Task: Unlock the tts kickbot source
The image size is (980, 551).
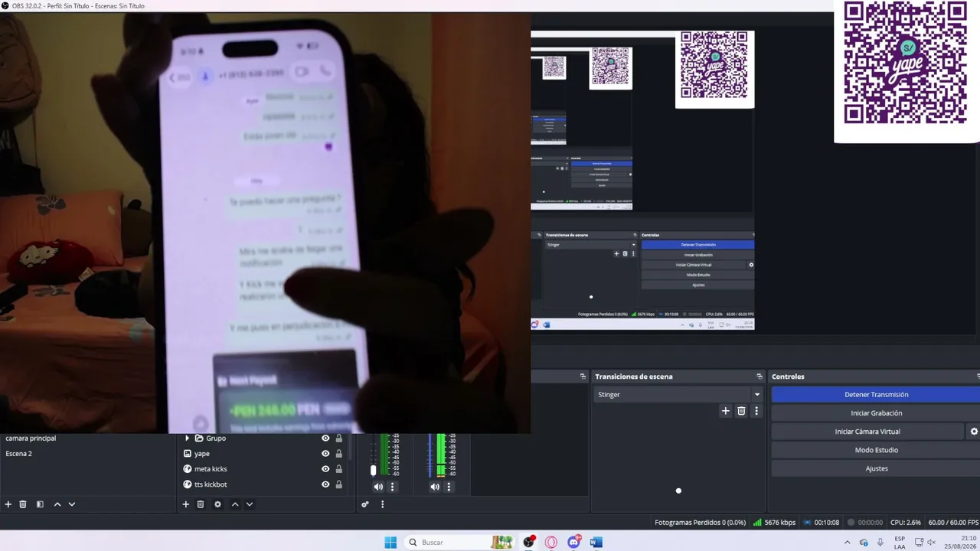Action: pos(339,484)
